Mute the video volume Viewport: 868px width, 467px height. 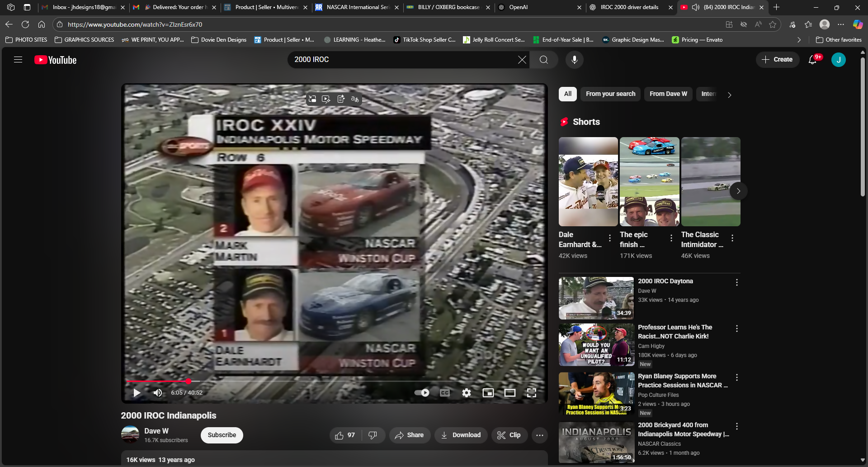click(x=158, y=393)
